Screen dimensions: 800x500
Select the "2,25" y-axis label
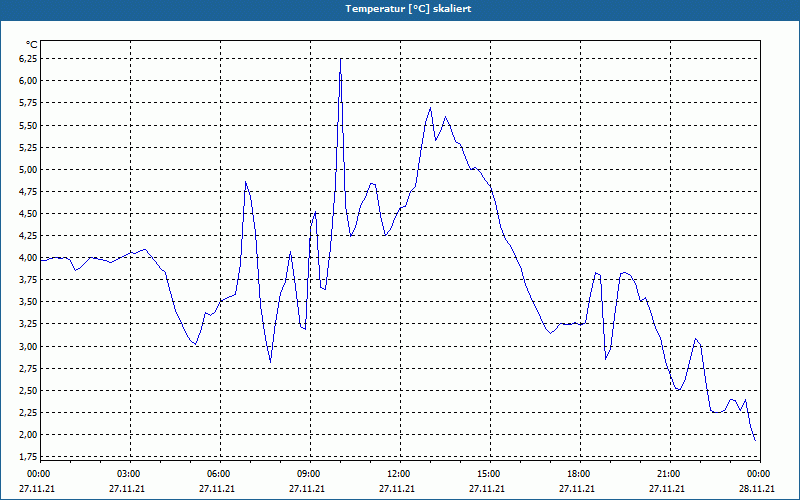pyautogui.click(x=29, y=412)
